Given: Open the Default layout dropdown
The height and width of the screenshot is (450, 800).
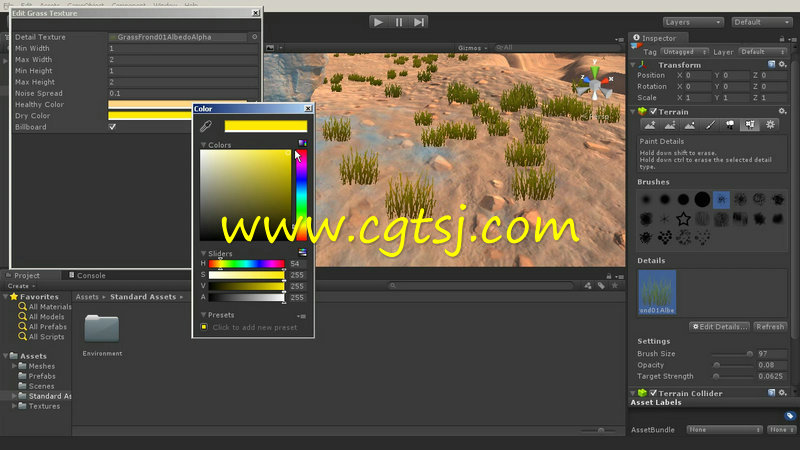Looking at the screenshot, I should click(x=762, y=22).
